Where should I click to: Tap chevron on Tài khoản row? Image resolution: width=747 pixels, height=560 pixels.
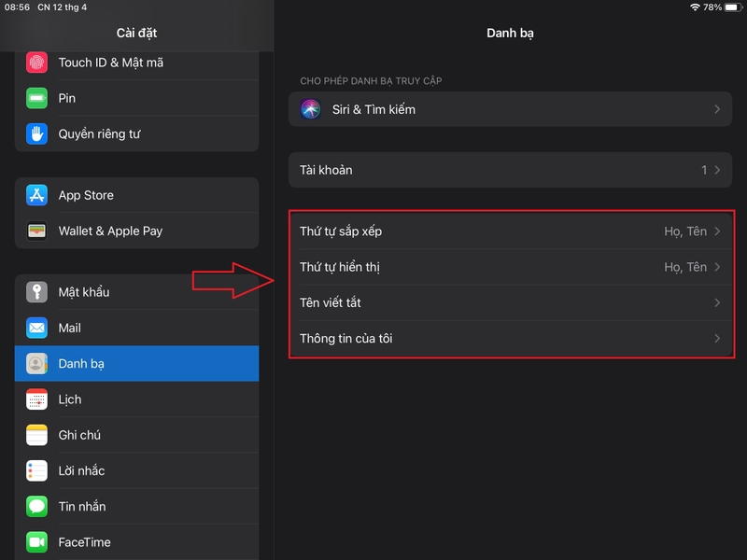click(x=717, y=170)
